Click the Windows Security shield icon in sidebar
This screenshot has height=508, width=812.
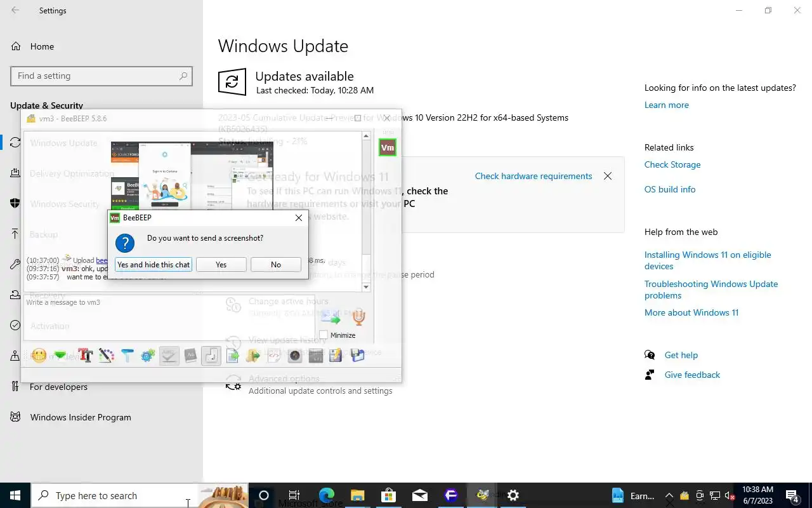pos(15,203)
